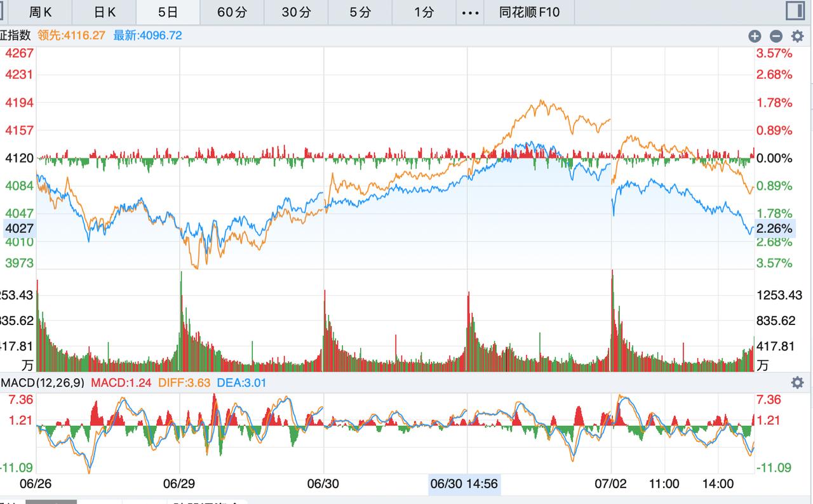The image size is (813, 504).
Task: Click the 0.00% percent axis label
Action: coord(774,158)
